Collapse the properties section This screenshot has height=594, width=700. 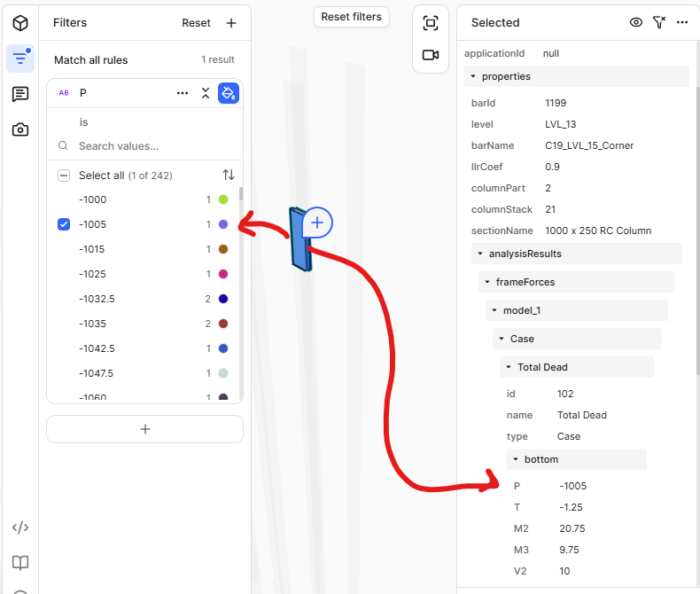point(474,76)
